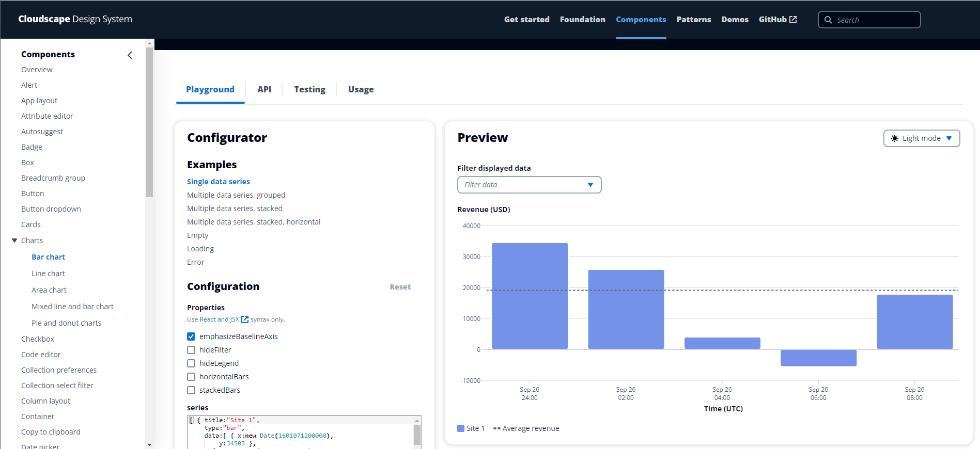Click the Sep 26 02:00 bar
This screenshot has height=449, width=980.
[626, 310]
